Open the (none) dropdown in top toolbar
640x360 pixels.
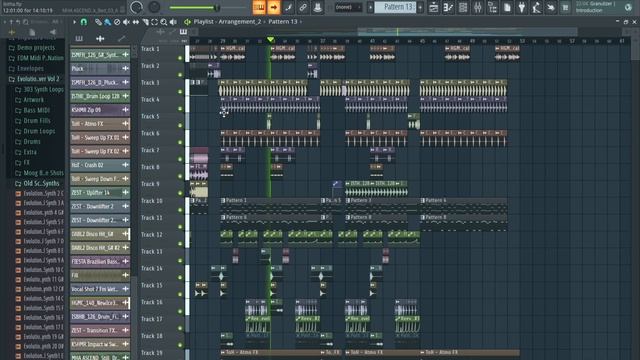(348, 7)
